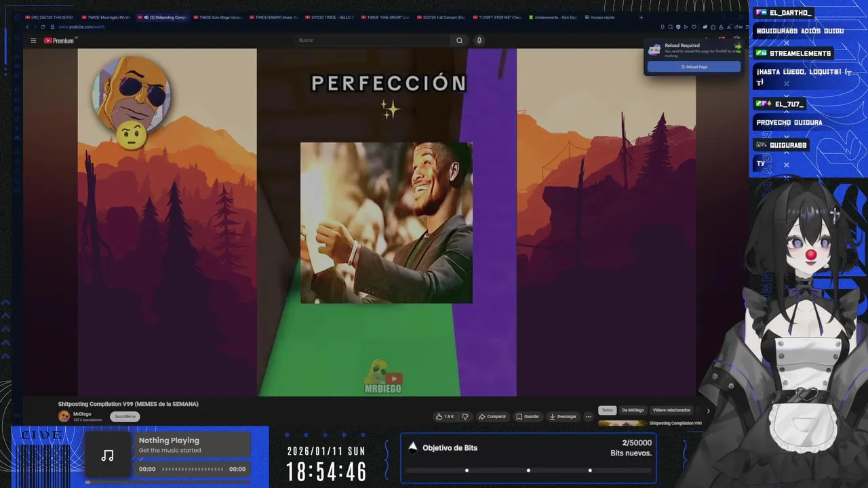This screenshot has height=488, width=868.
Task: Click the EL_7U7_ chat username
Action: (789, 104)
